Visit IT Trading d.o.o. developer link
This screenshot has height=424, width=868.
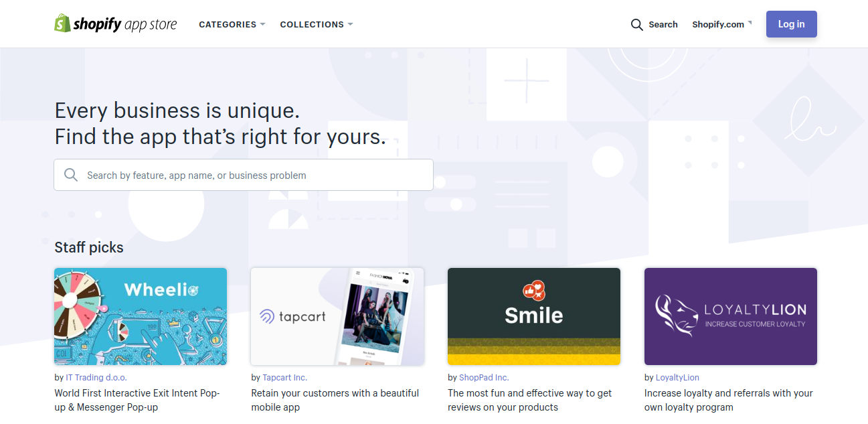(96, 378)
